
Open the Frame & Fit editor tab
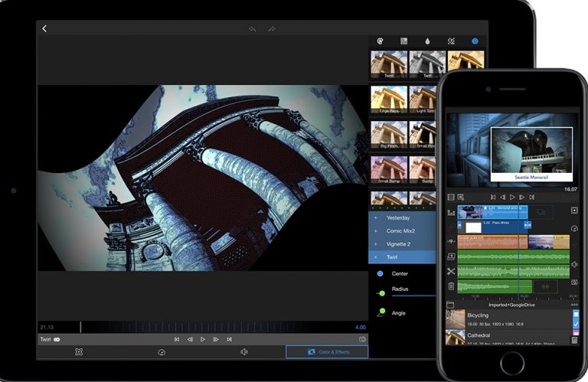(79, 352)
